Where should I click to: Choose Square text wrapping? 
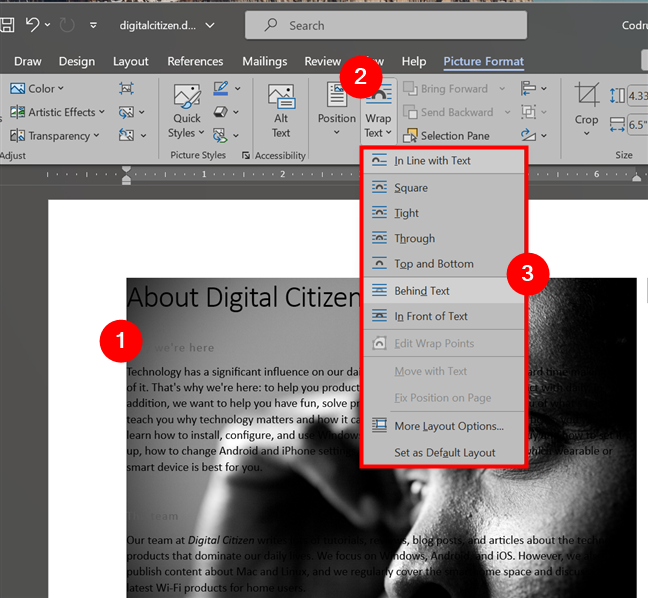click(x=444, y=188)
